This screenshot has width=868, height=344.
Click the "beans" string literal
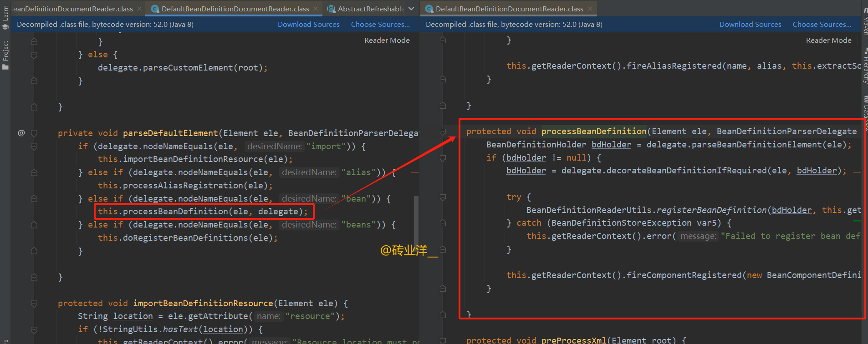[358, 225]
